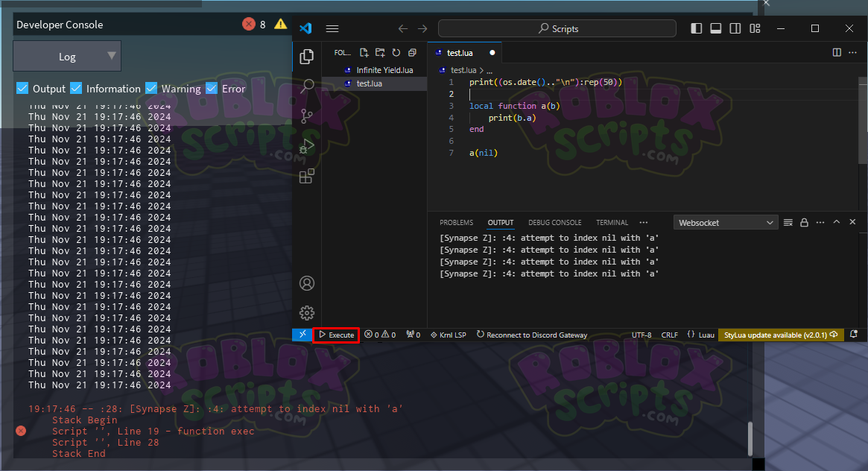Click the editor vertical scrollbar
This screenshot has height=471, width=868.
(x=863, y=121)
